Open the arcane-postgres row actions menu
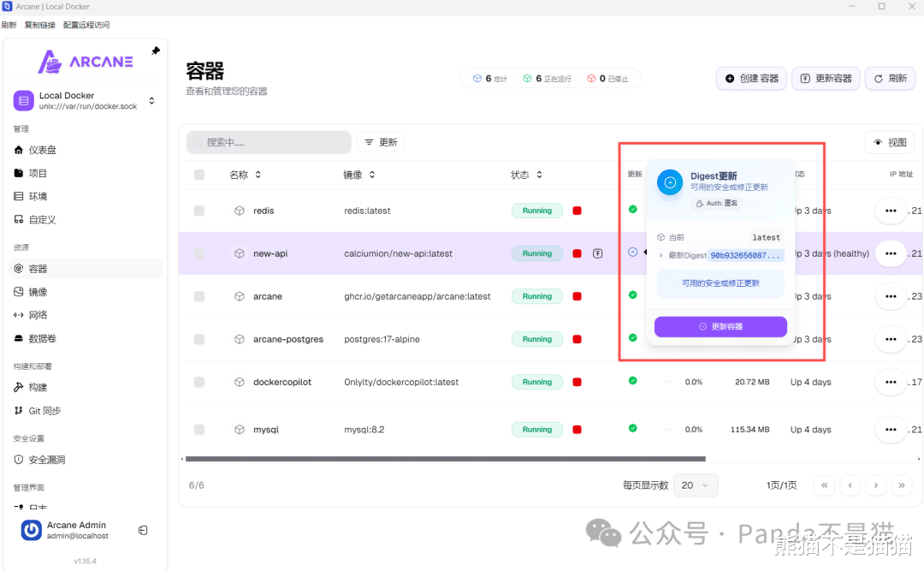 click(891, 339)
